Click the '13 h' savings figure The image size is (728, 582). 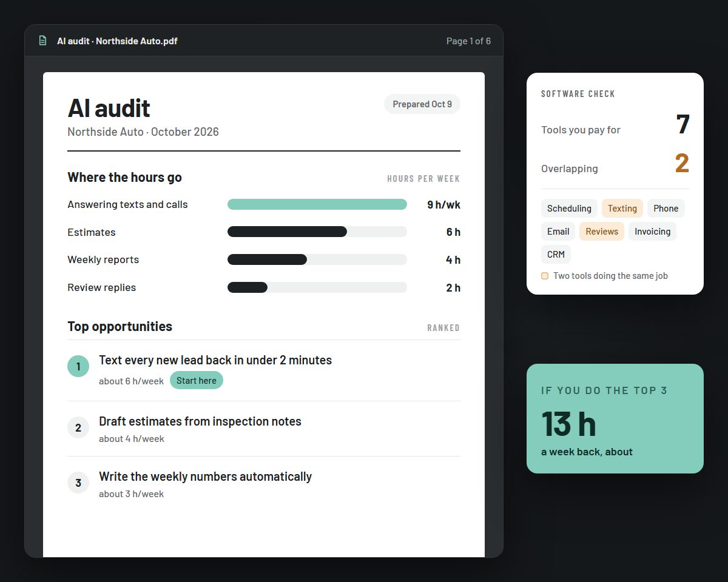pos(568,423)
